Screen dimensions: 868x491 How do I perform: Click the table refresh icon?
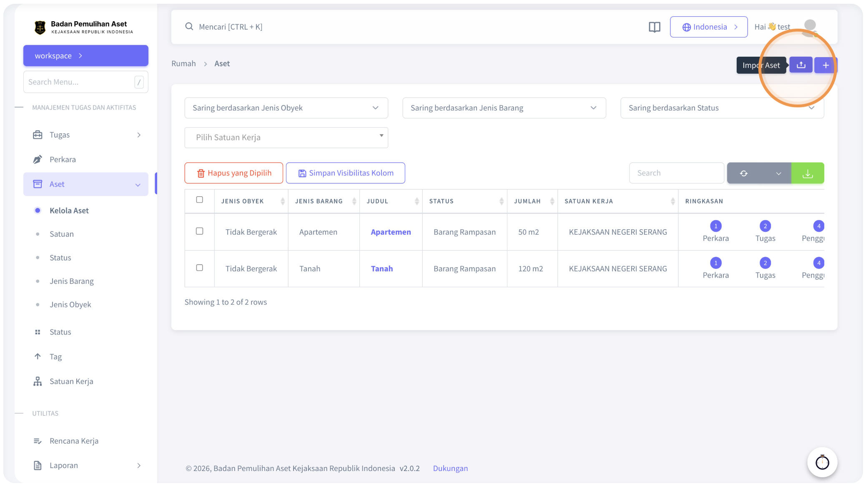[x=744, y=173]
